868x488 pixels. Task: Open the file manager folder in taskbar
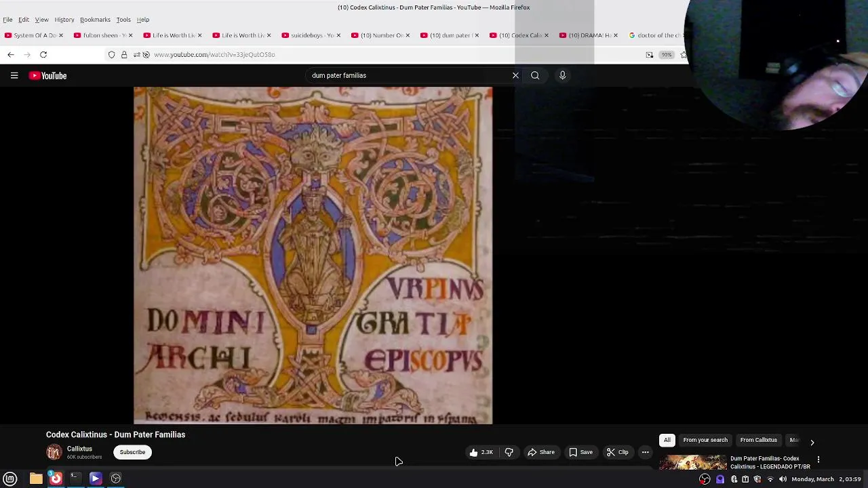click(36, 479)
